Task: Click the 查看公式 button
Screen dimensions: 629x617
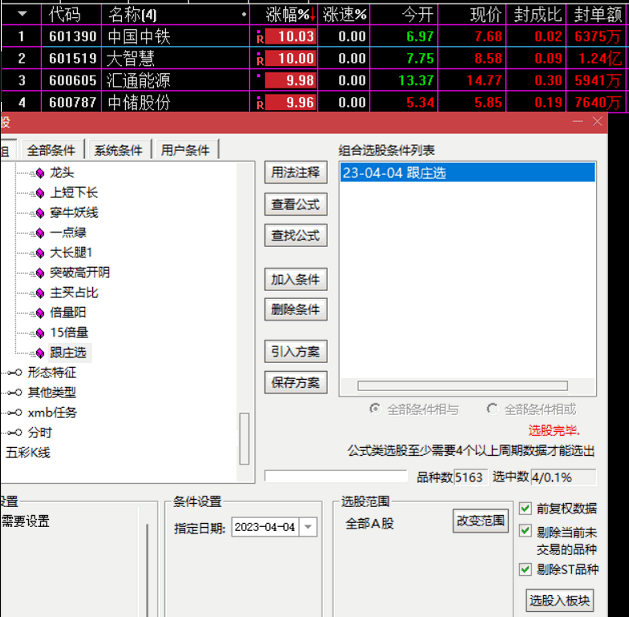Action: click(296, 204)
